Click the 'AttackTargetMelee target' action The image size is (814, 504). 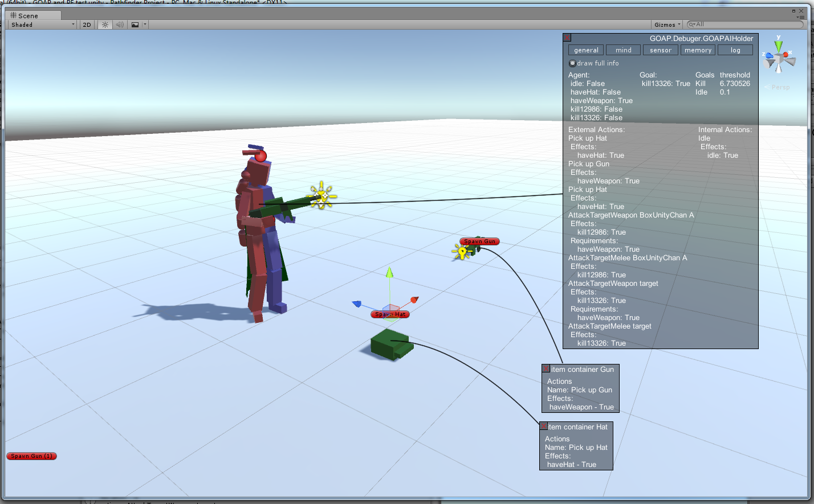point(610,326)
